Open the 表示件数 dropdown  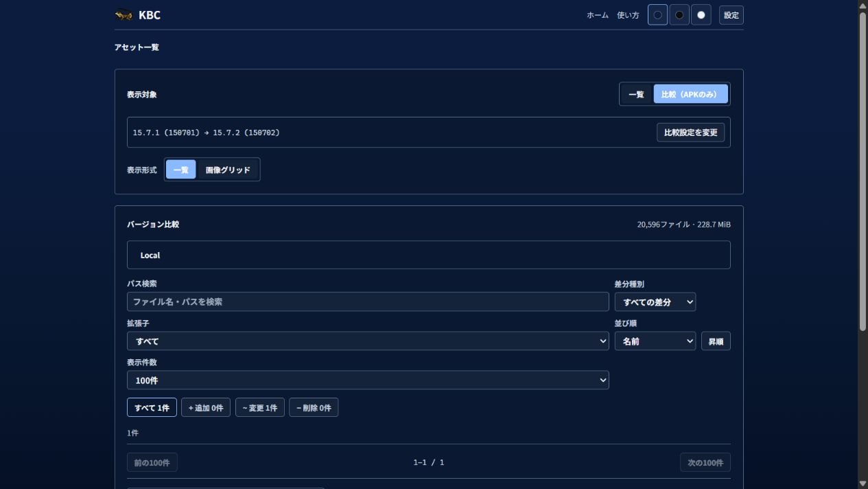(x=368, y=380)
